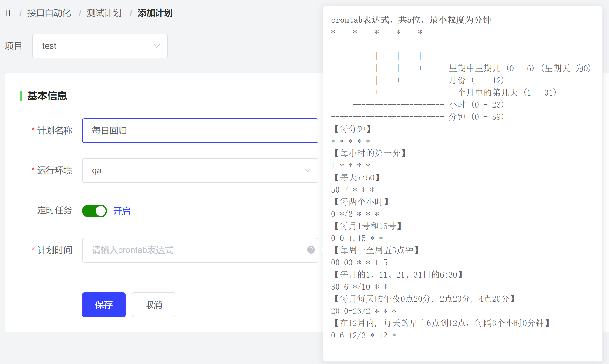Viewport: 609px width, 364px height.
Task: Focus the 计划名称 input field
Action: click(x=200, y=131)
